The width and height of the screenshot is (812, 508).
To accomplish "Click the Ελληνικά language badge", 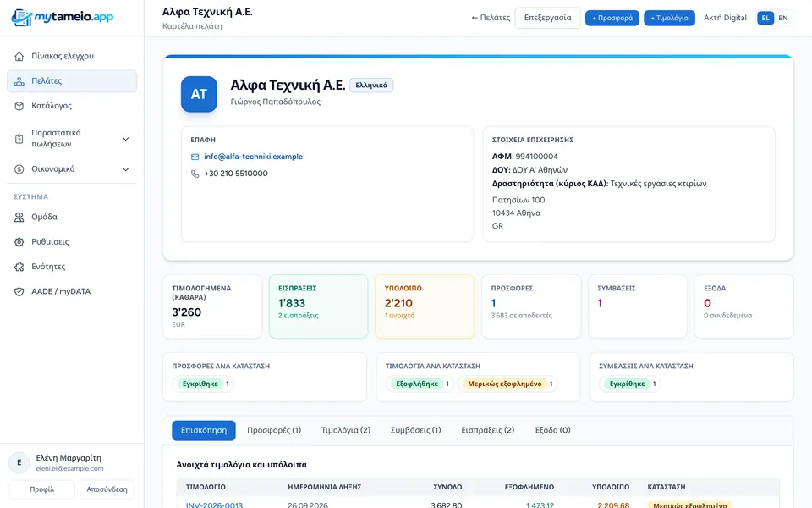I will pyautogui.click(x=371, y=85).
